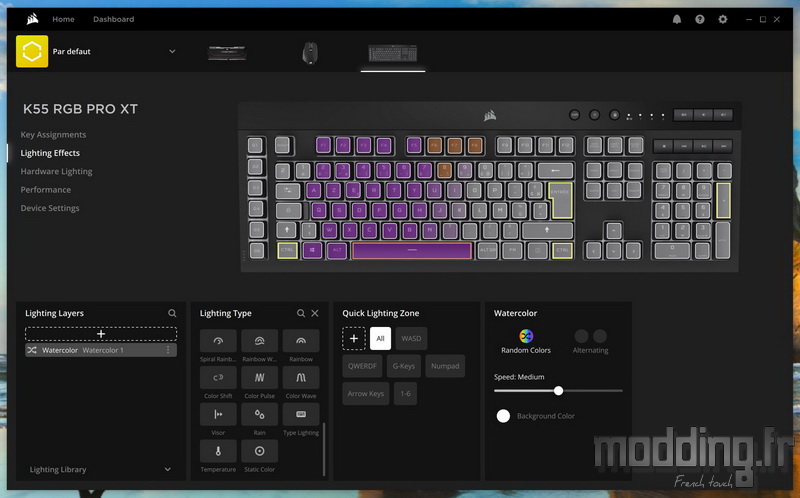Select the QWERDF lighting zone
The width and height of the screenshot is (800, 498).
coord(362,366)
